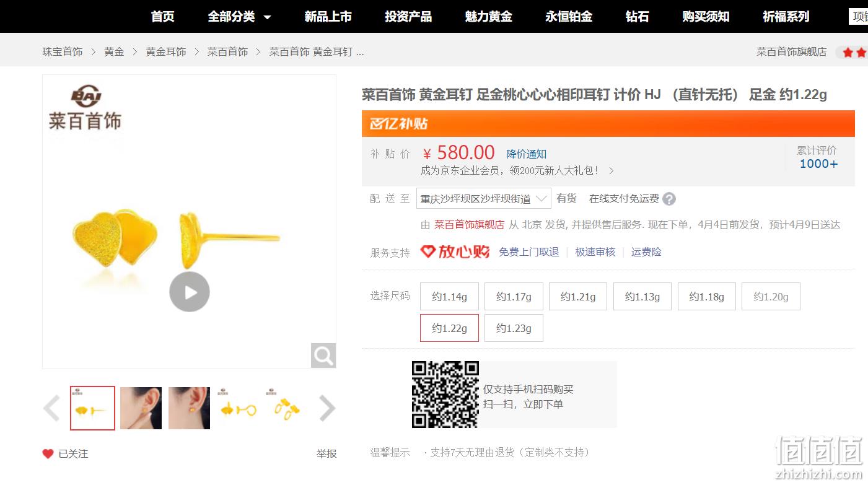Click the QR code for mobile purchase
This screenshot has height=485, width=868.
445,395
